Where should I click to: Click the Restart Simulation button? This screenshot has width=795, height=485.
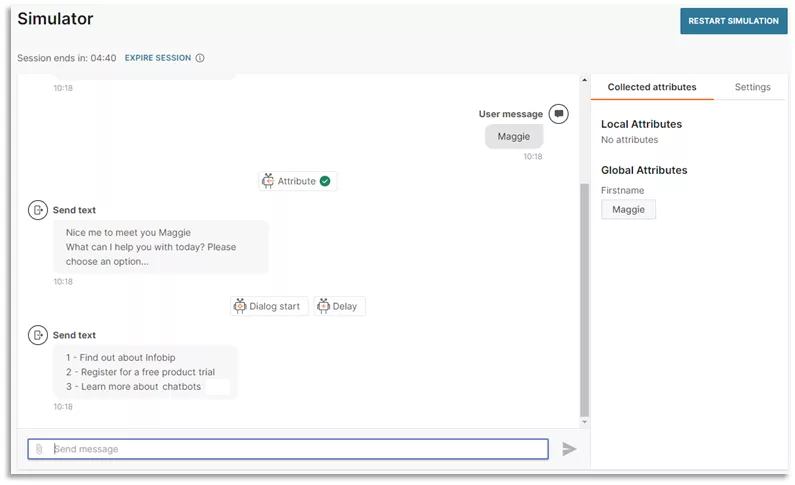733,21
